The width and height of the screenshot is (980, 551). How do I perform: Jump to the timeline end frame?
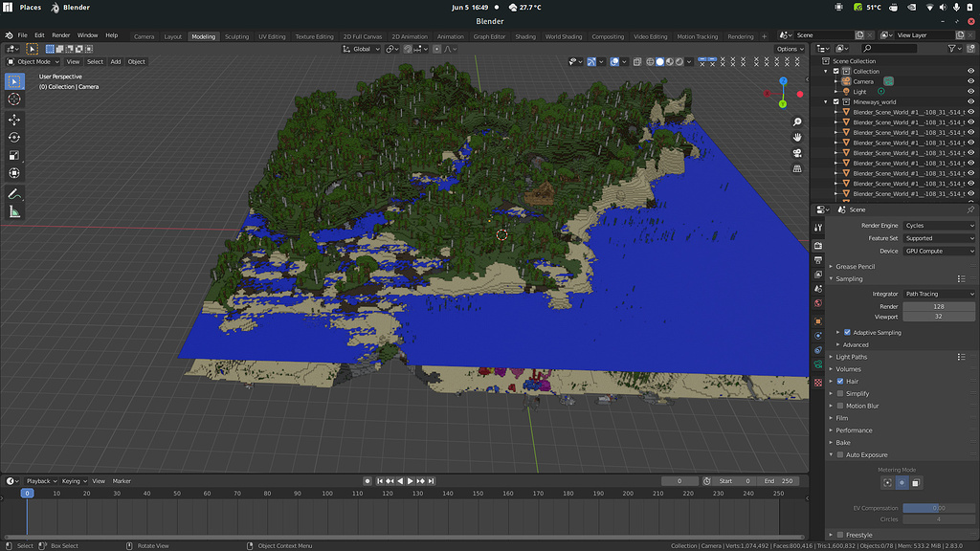pyautogui.click(x=432, y=481)
